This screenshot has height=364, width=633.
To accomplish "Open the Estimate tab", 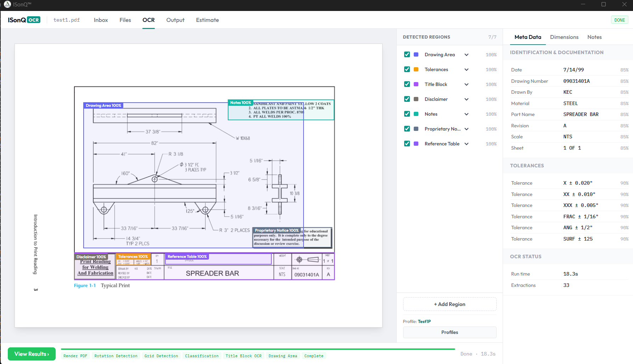I will coord(207,20).
